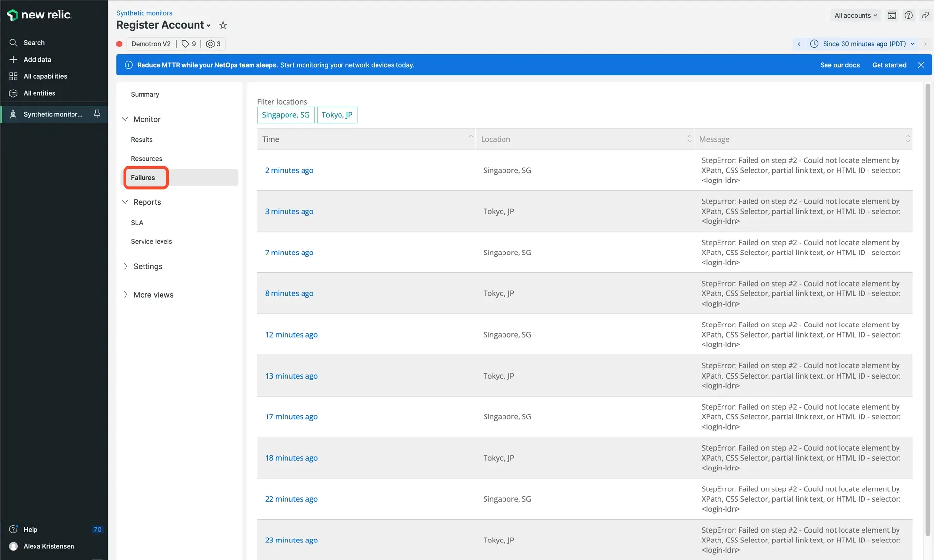Image resolution: width=934 pixels, height=560 pixels.
Task: Open the 2 minutes ago failure result
Action: [x=289, y=170]
